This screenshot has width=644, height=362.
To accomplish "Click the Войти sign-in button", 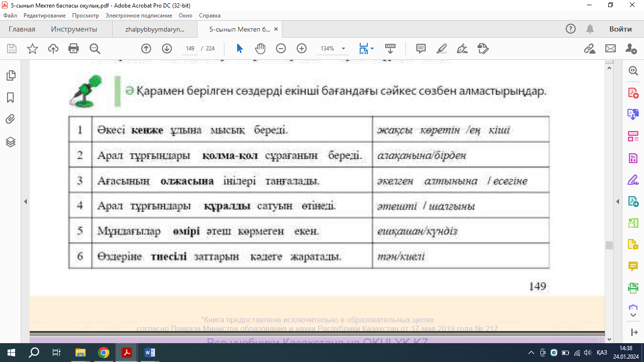I will [620, 29].
